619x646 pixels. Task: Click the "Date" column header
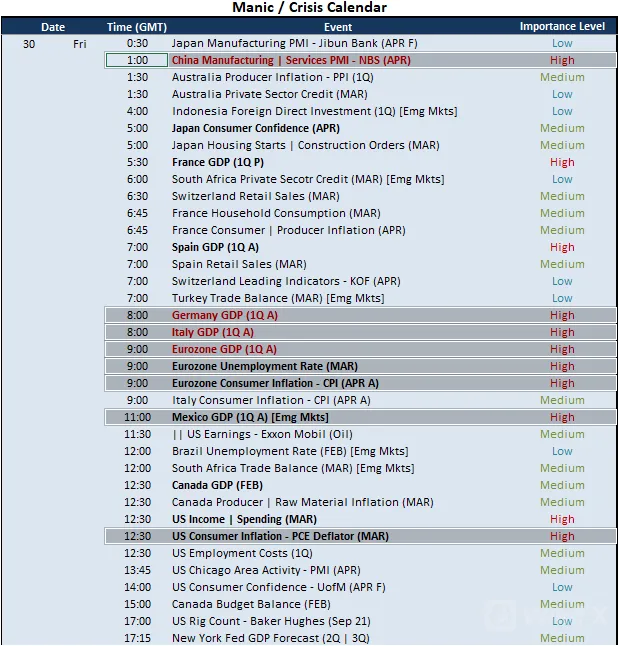click(x=53, y=27)
